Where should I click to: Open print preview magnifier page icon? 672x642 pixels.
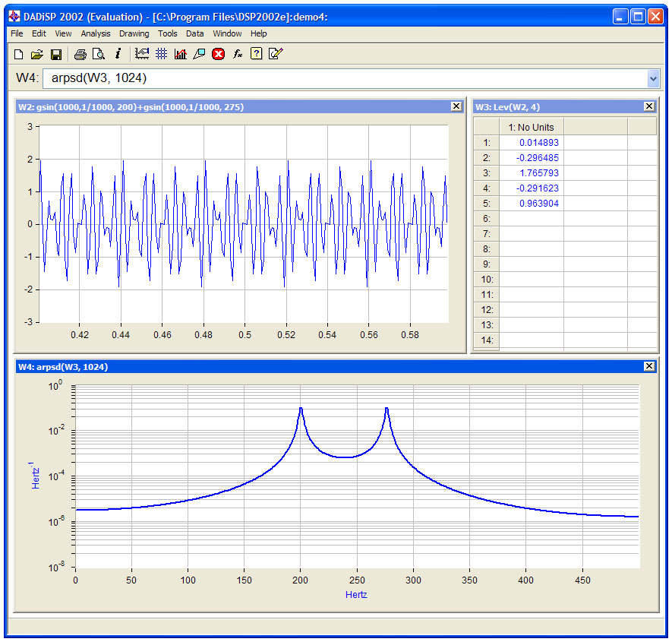99,54
